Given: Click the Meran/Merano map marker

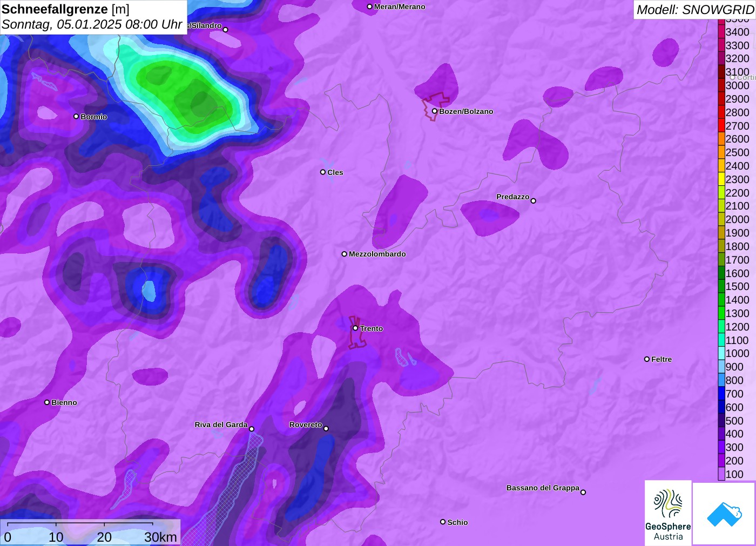Looking at the screenshot, I should [369, 6].
